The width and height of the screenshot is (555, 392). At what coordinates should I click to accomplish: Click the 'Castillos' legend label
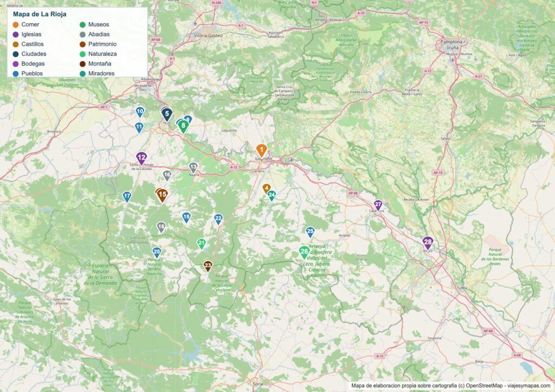tap(33, 44)
